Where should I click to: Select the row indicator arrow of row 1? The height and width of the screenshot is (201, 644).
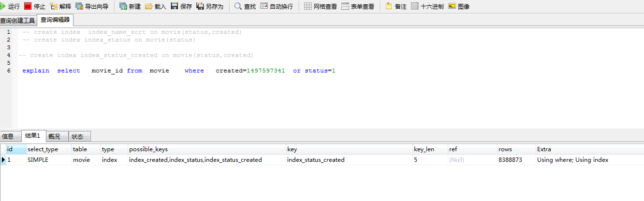pos(3,159)
